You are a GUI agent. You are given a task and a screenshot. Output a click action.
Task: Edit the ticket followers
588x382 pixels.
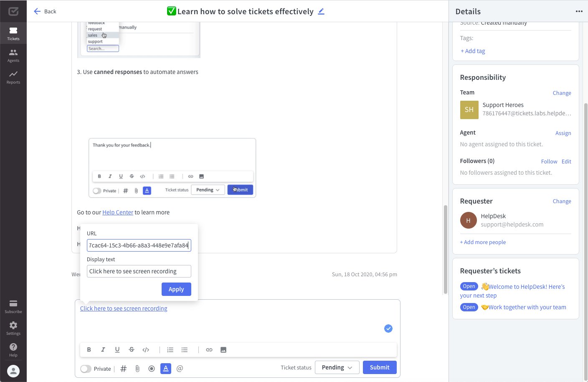tap(566, 162)
